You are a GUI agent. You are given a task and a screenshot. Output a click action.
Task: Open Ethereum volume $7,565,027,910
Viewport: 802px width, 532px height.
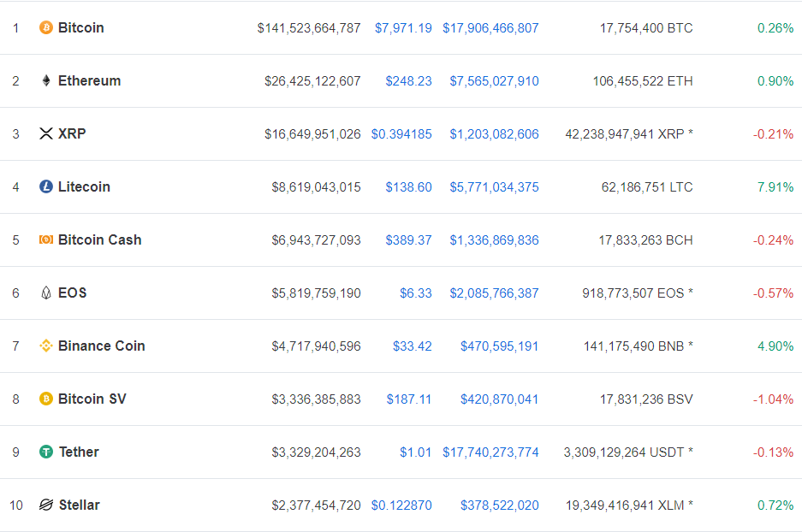(x=494, y=81)
